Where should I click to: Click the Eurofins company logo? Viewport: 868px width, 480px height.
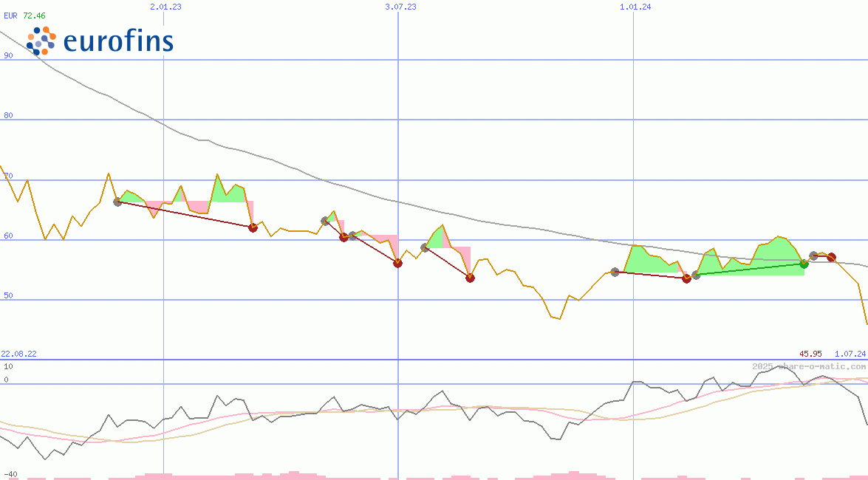coord(100,41)
